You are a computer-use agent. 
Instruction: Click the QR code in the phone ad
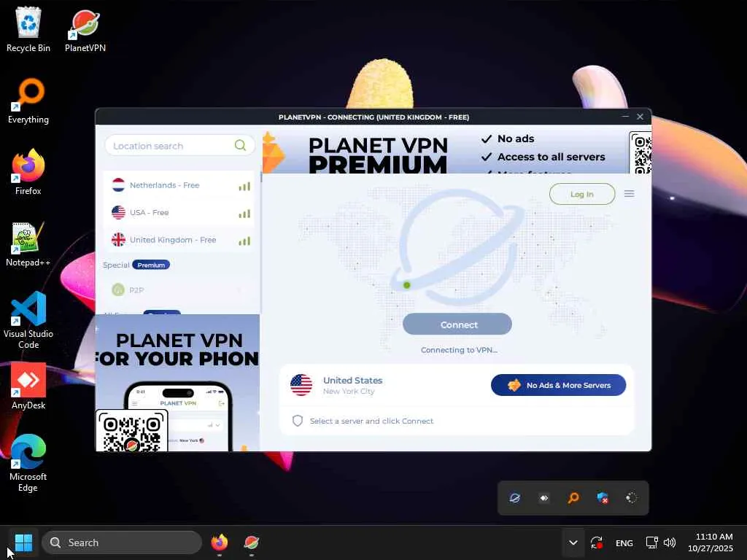coord(131,432)
